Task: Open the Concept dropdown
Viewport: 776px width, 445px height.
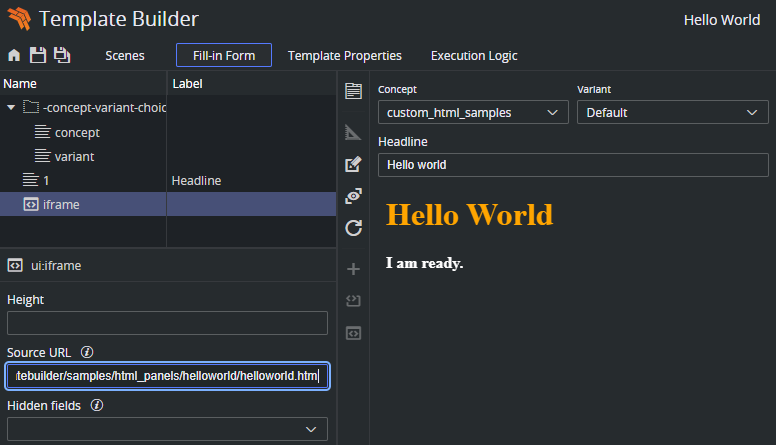Action: [x=472, y=113]
